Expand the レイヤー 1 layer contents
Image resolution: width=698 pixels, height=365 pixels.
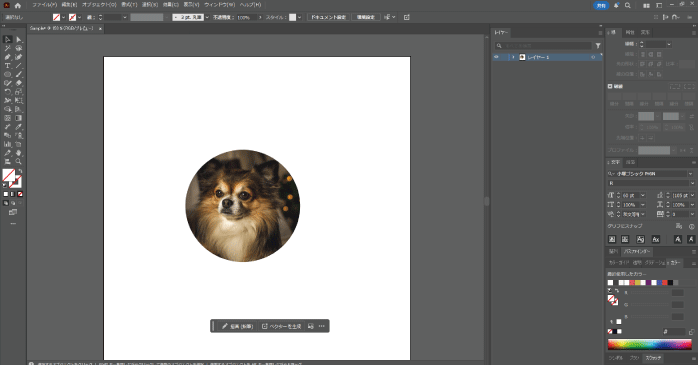coord(513,57)
